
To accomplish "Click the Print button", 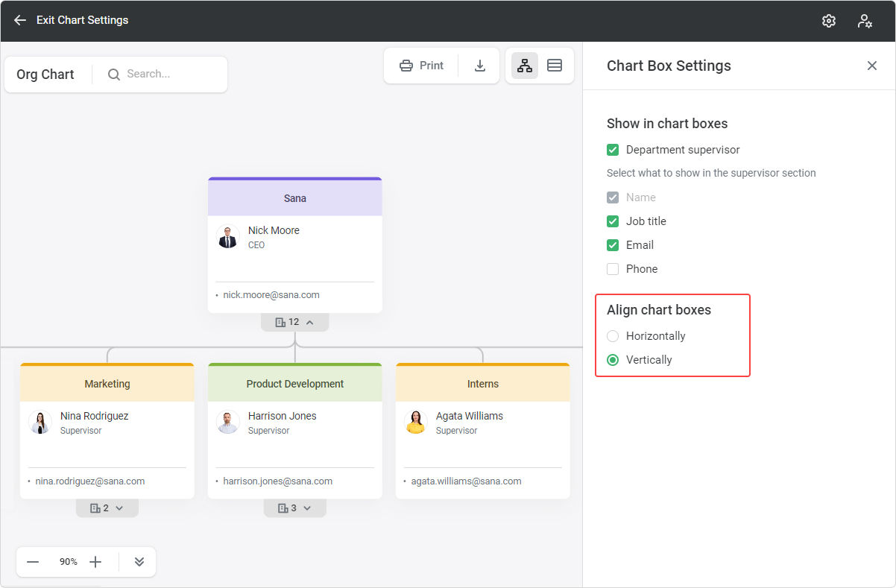I will 422,66.
